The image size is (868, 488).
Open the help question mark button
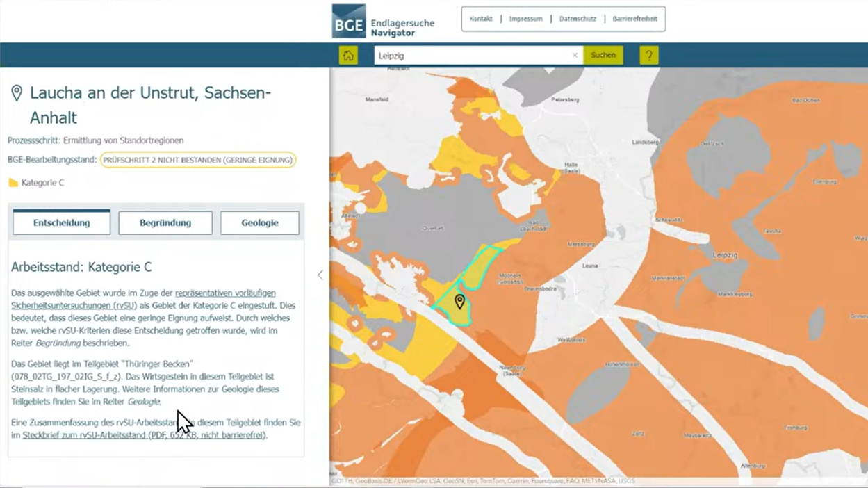648,56
